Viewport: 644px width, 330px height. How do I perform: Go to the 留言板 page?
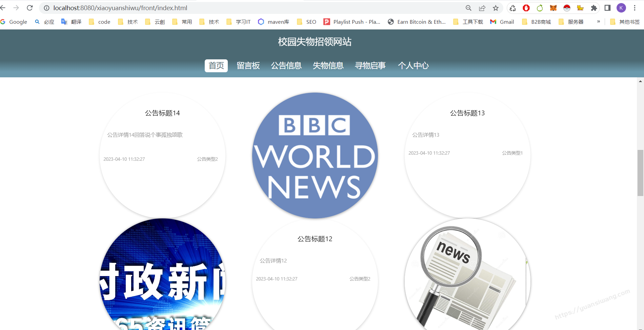[x=248, y=65]
